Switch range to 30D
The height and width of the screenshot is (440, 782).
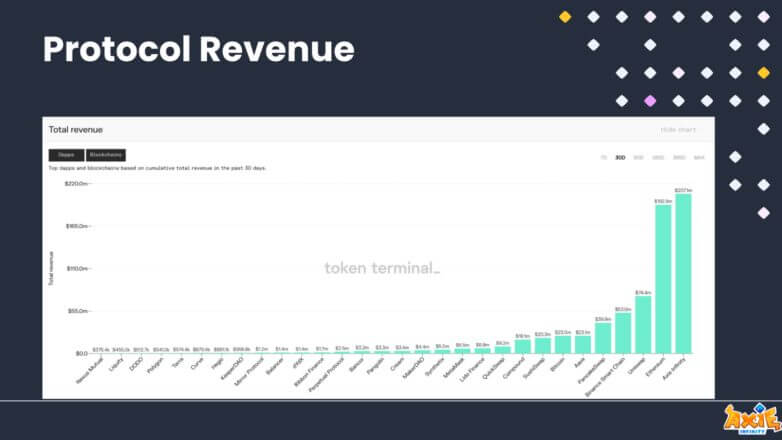[x=620, y=158]
